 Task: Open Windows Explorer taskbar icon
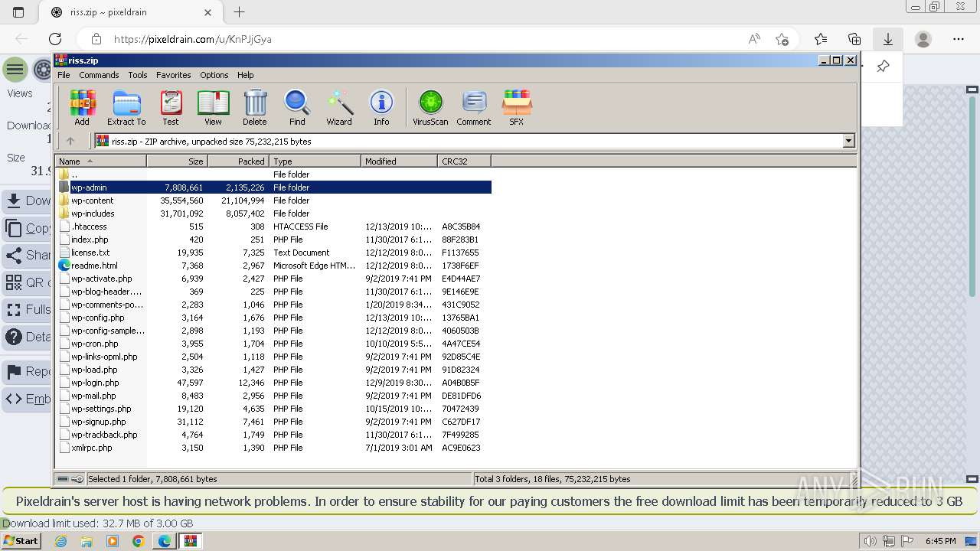click(87, 541)
